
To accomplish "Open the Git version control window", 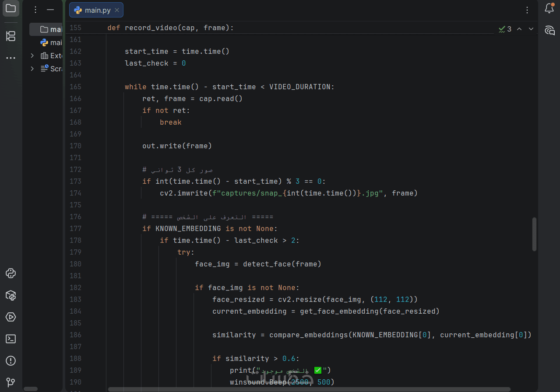I will 11,382.
